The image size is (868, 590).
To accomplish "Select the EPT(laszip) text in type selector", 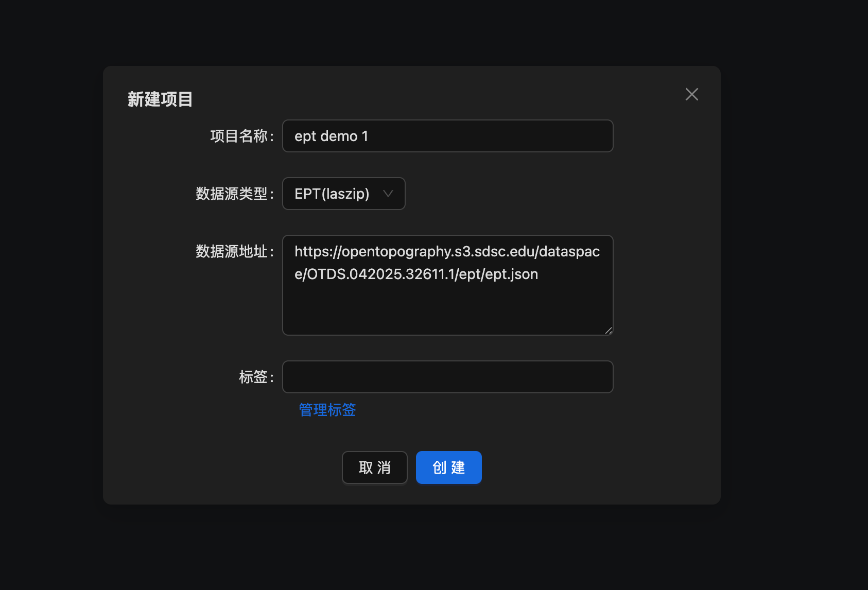I will 332,194.
